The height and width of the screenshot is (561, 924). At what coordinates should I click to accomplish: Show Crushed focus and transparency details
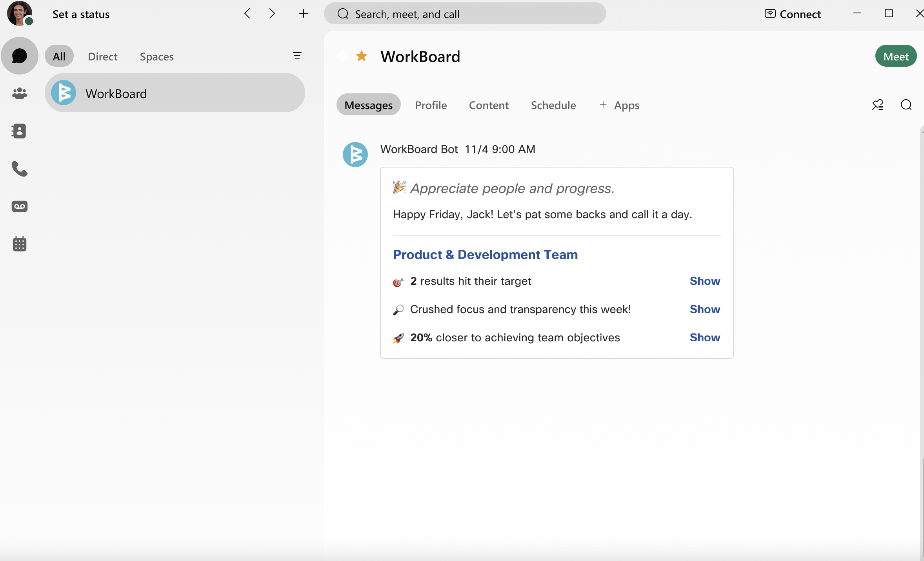704,309
